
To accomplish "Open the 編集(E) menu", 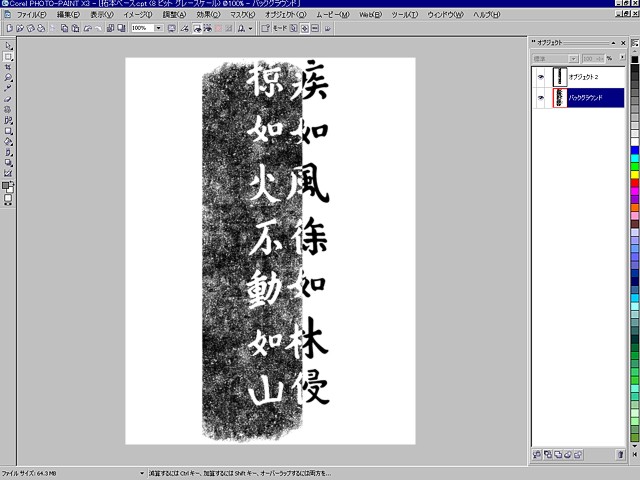I will coord(68,15).
